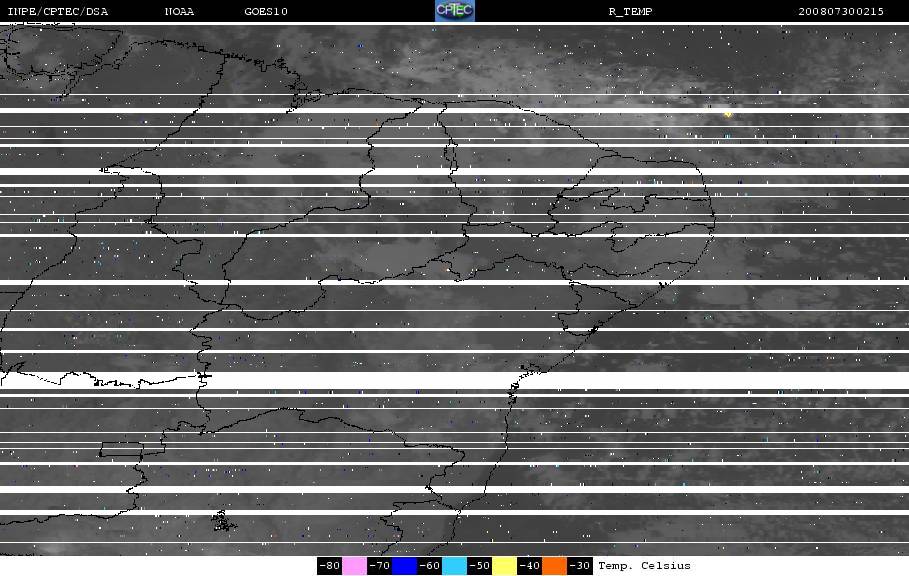Click the -70 legend value

coord(380,566)
